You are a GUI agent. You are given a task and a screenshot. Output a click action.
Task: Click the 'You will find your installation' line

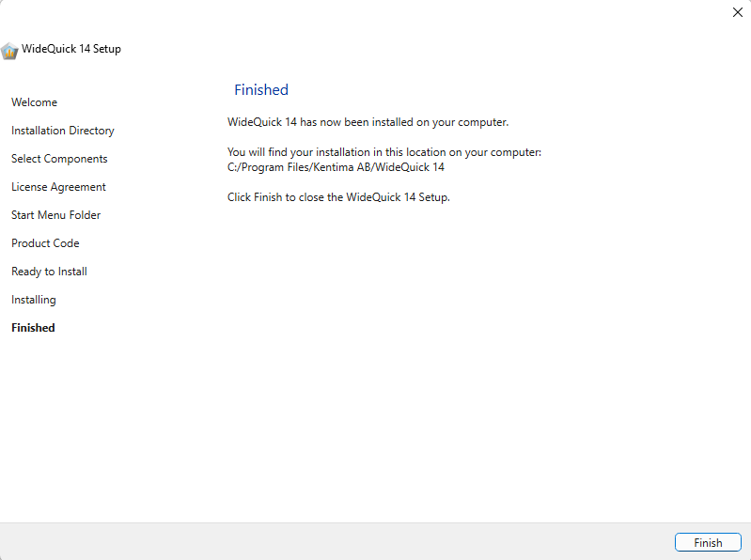point(384,152)
